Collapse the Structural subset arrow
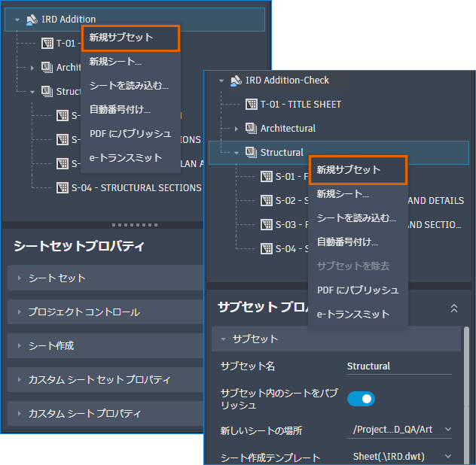 coord(236,153)
